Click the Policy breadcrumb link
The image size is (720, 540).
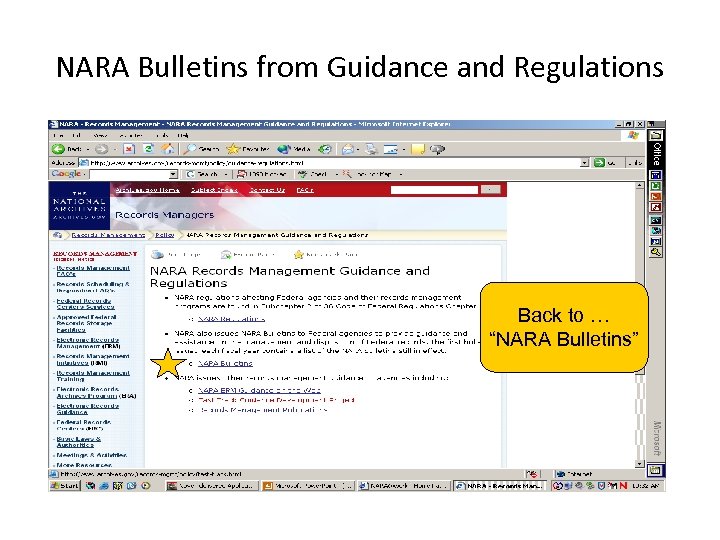point(165,235)
